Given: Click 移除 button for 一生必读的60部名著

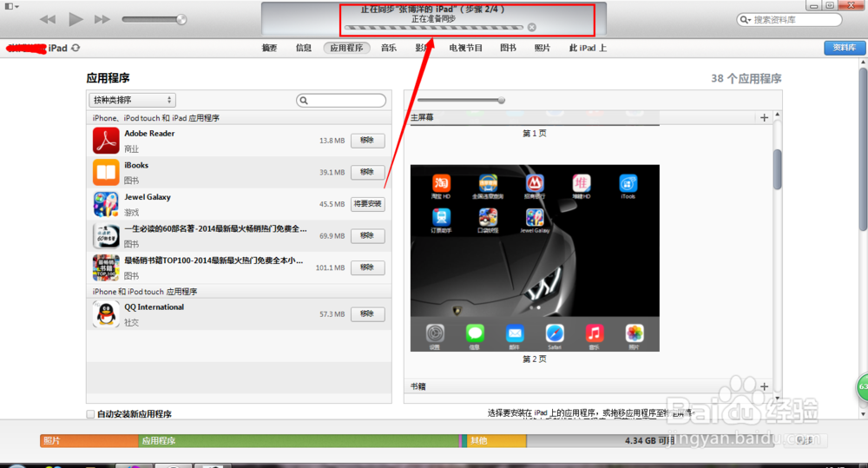Looking at the screenshot, I should [367, 236].
